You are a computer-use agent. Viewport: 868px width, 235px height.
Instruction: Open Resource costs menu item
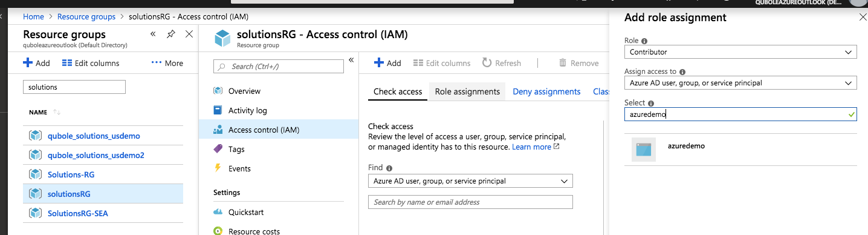coord(254,231)
